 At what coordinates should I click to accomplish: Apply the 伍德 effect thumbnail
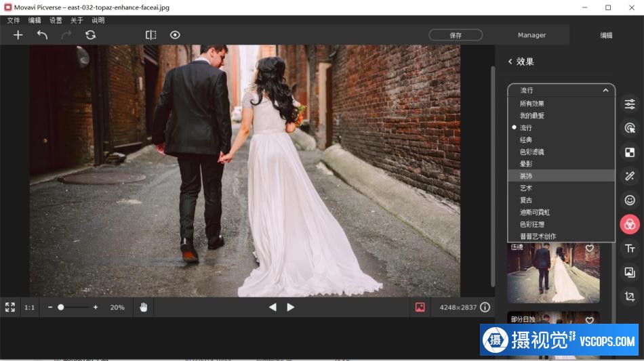pos(553,273)
